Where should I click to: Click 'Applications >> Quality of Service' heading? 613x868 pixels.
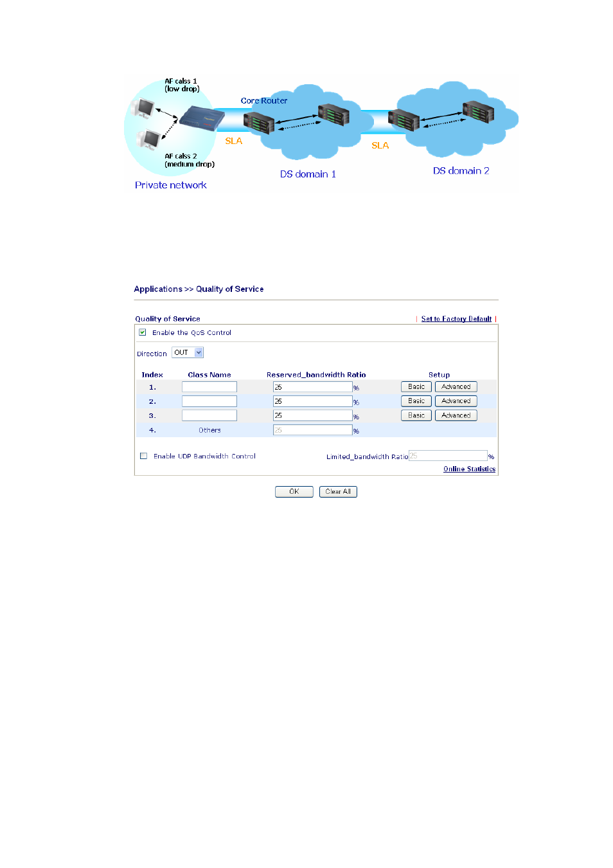(x=199, y=289)
